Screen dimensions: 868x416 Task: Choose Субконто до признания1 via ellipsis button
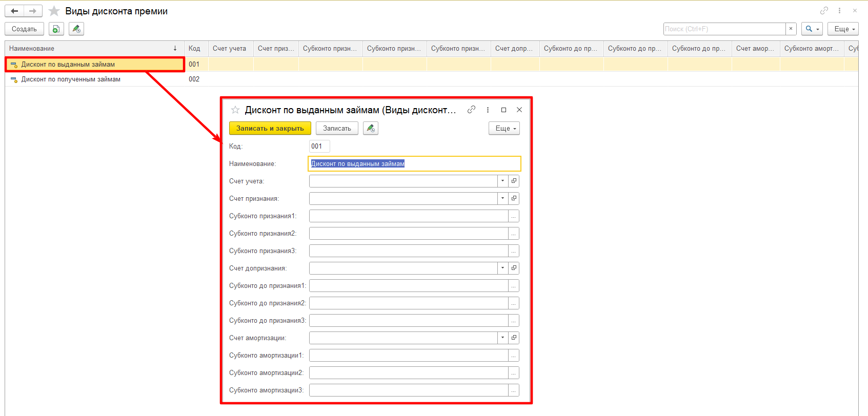pyautogui.click(x=514, y=285)
